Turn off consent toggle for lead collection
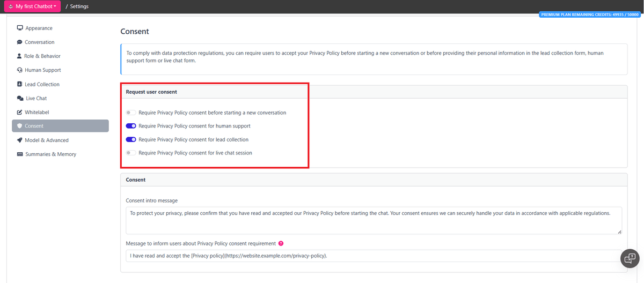644x283 pixels. [131, 139]
